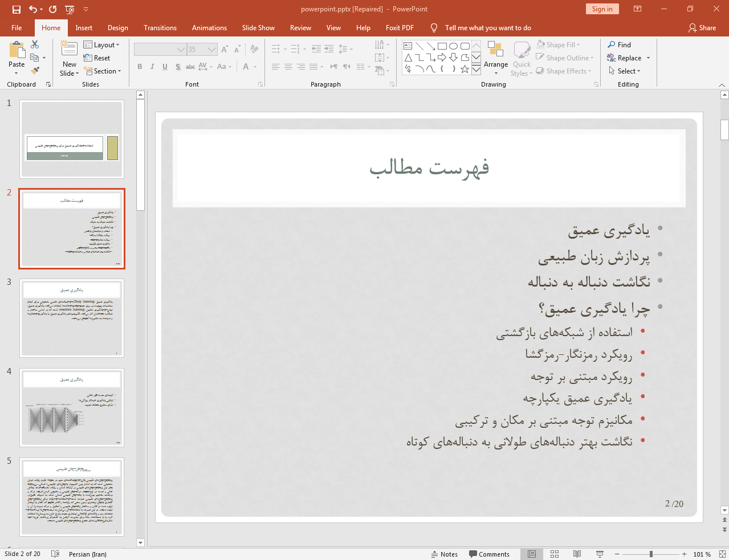Toggle the Comments pane
Screen dimensions: 729x560
(489, 554)
